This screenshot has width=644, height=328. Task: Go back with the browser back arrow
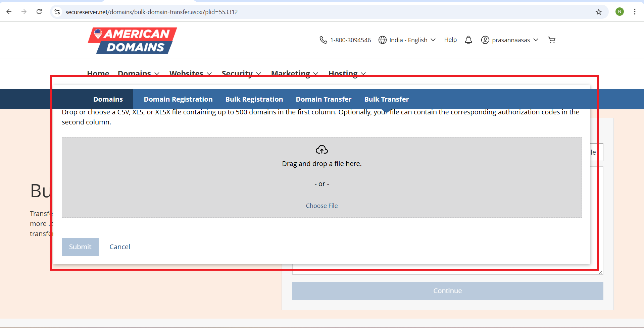pyautogui.click(x=9, y=12)
